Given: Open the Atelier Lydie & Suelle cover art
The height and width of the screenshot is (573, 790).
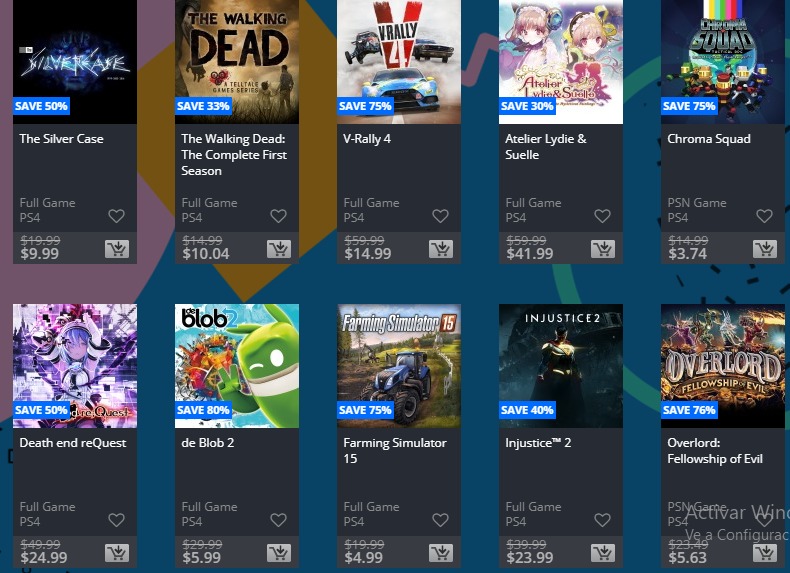Looking at the screenshot, I should tap(561, 62).
